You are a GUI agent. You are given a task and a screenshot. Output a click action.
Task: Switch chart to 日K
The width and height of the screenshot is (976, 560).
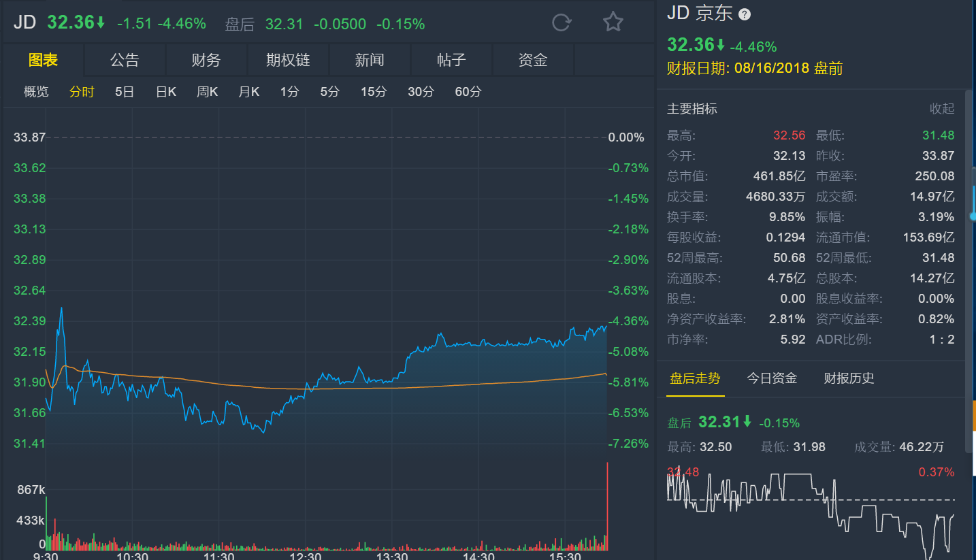(166, 92)
